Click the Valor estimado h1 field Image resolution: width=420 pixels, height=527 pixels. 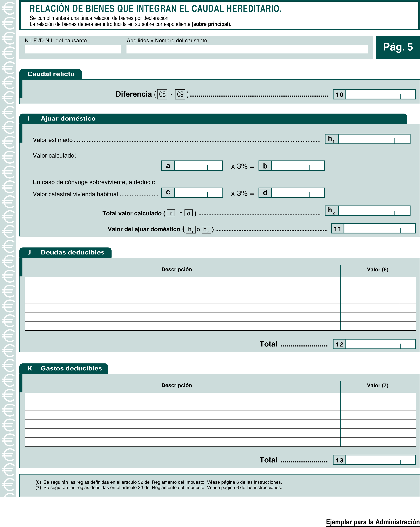click(374, 139)
